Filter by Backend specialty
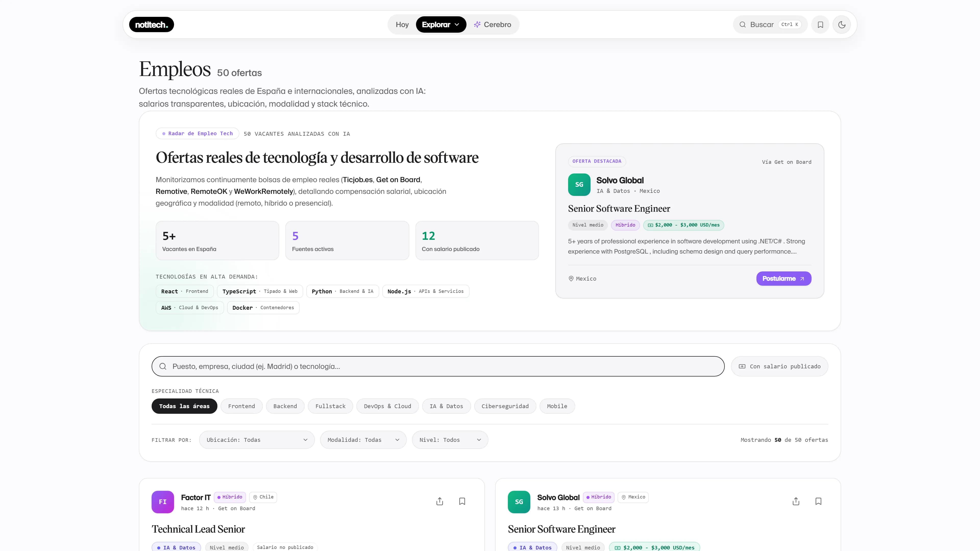Screen dimensions: 980x551 tap(285, 406)
